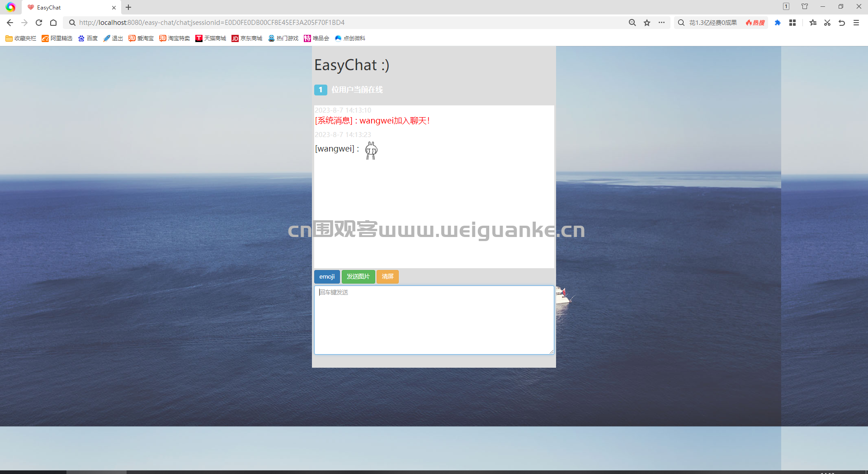This screenshot has height=474, width=868.
Task: Open the skin shirt icon in title bar
Action: click(x=805, y=6)
